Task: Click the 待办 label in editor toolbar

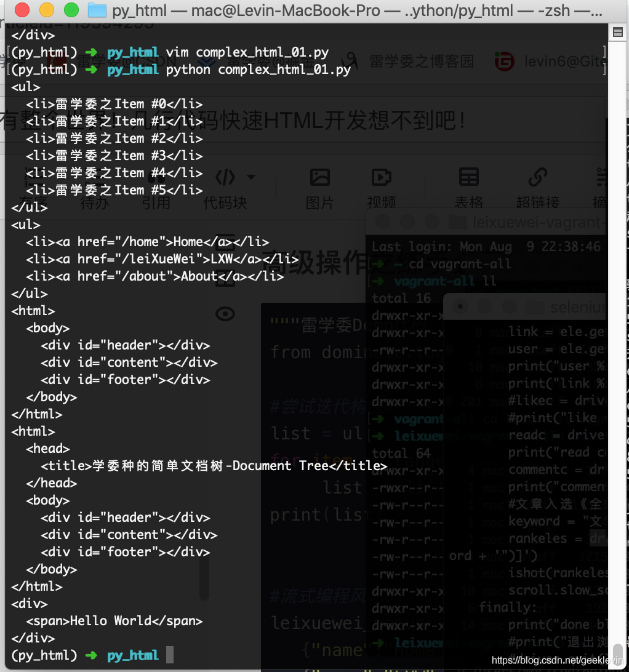Action: [94, 202]
